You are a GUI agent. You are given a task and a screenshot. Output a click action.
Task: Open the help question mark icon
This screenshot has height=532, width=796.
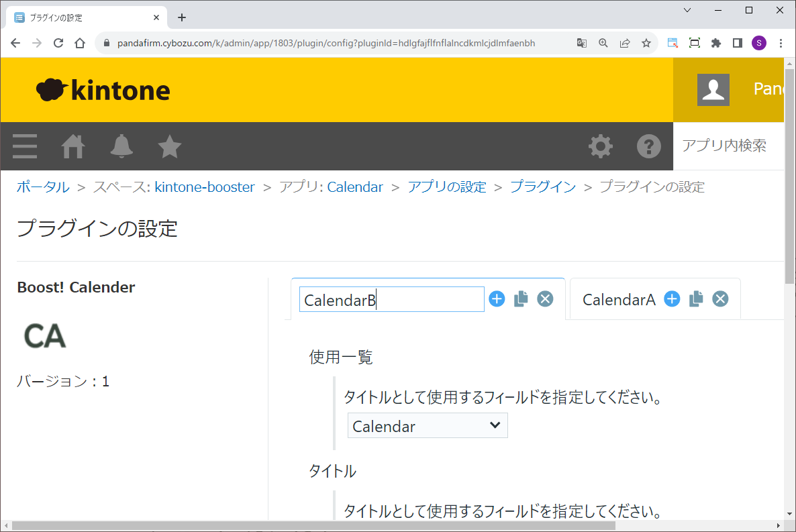tap(648, 146)
